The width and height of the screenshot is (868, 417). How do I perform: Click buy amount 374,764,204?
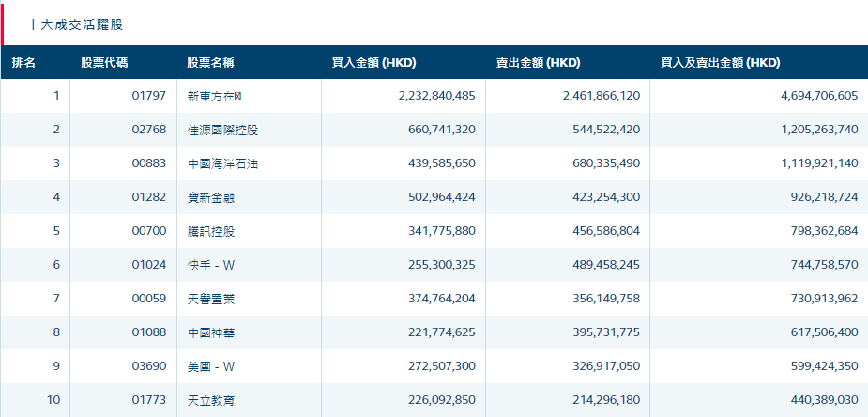click(442, 299)
